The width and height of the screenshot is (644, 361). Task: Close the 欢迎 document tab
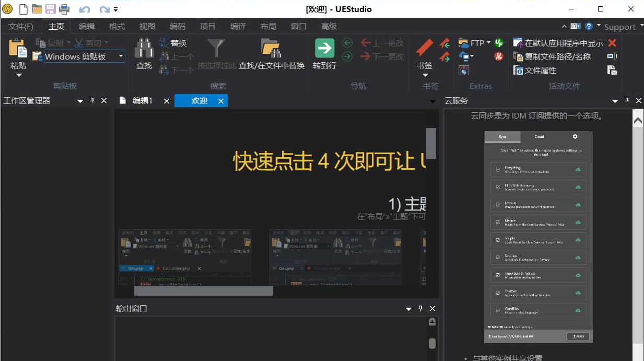click(x=221, y=101)
